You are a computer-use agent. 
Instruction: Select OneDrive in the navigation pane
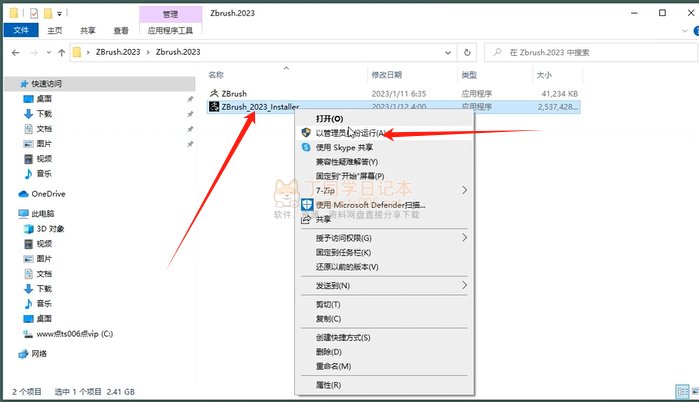click(48, 194)
